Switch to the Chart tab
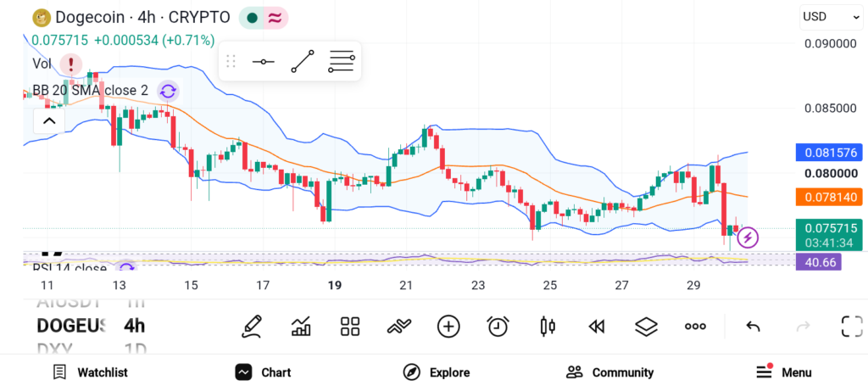The height and width of the screenshot is (391, 868). [263, 372]
